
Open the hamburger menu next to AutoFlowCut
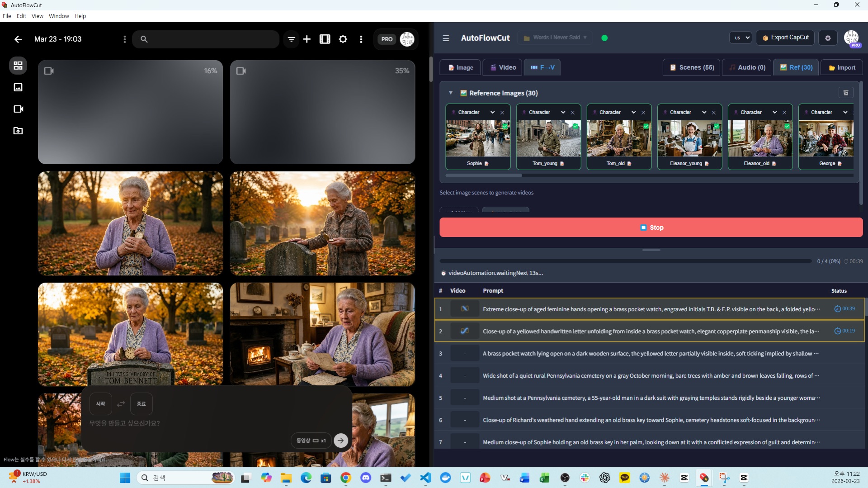[446, 38]
